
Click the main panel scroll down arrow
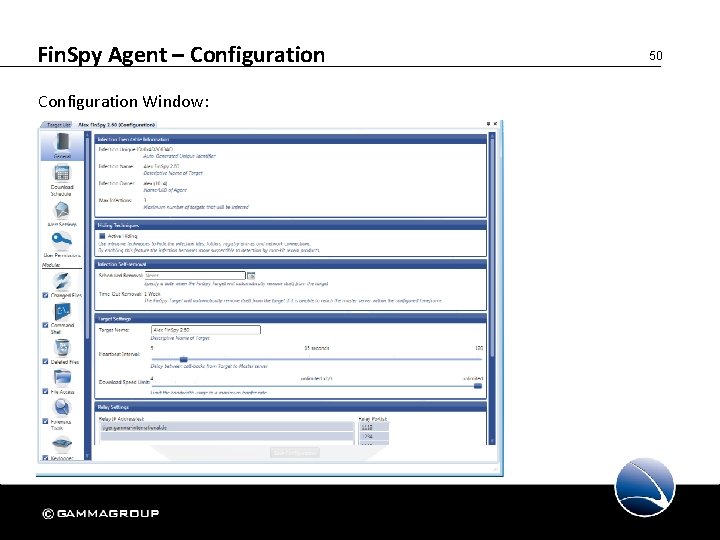492,441
